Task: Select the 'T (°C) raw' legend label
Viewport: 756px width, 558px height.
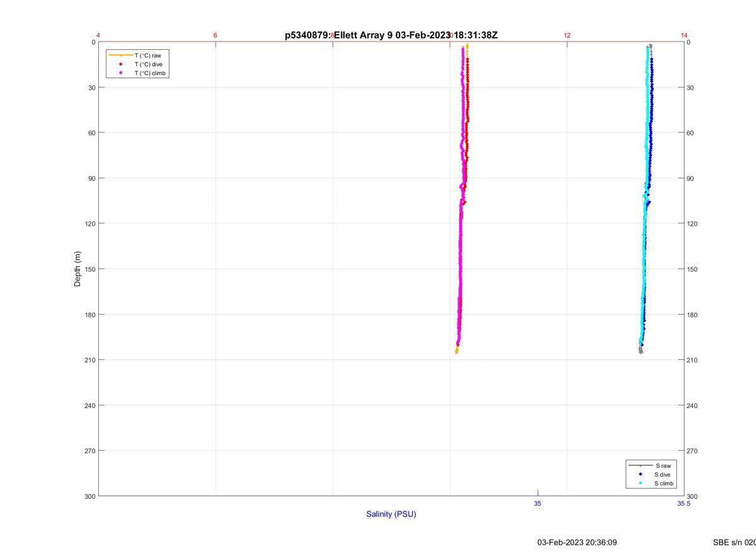Action: [147, 55]
